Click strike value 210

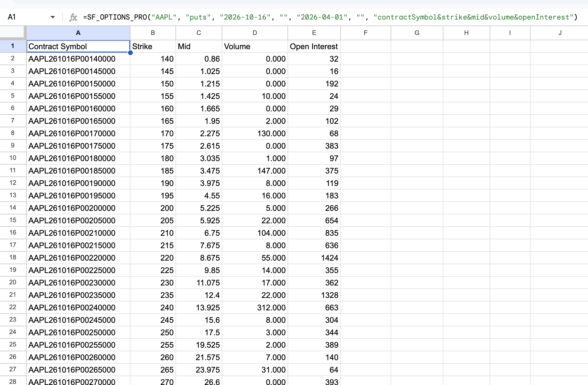coord(153,233)
